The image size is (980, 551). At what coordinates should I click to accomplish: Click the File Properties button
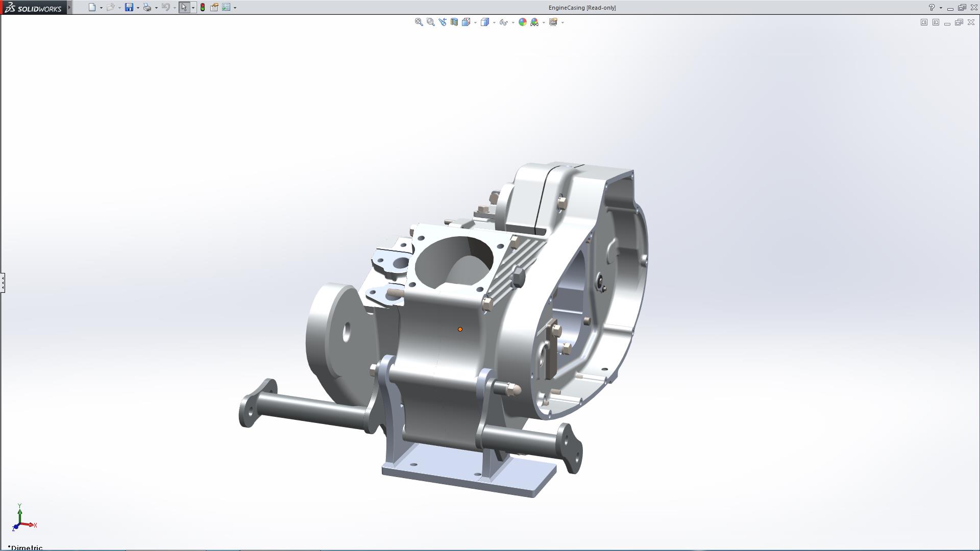click(x=214, y=8)
